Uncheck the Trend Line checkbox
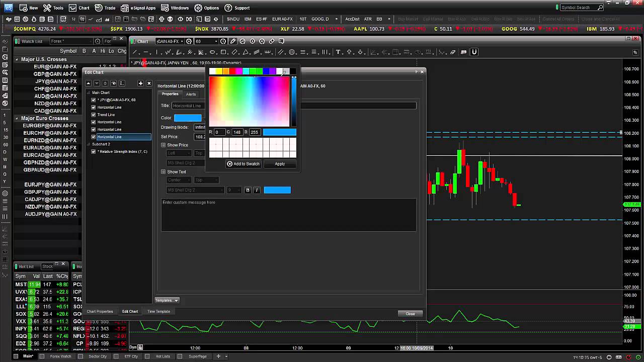Screen dimensions: 644x362 [x=94, y=115]
